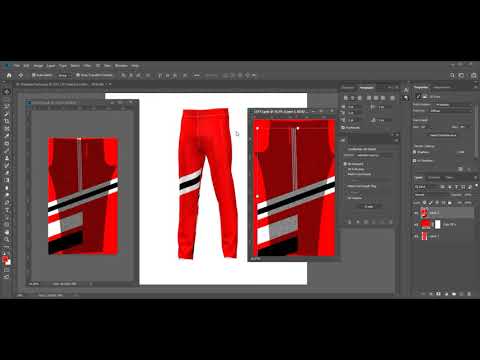
Task: Toggle the Auto-Select checkbox
Action: click(34, 75)
